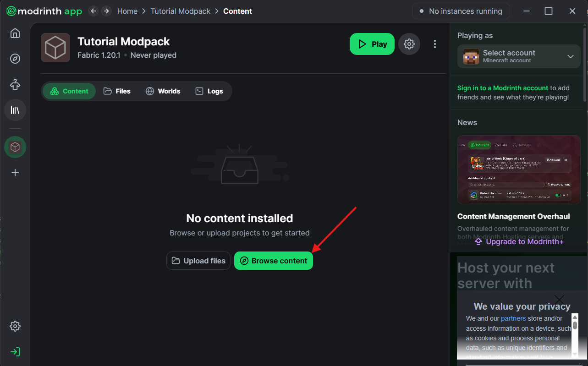Go back with the left arrow button
This screenshot has width=588, height=366.
pyautogui.click(x=93, y=11)
